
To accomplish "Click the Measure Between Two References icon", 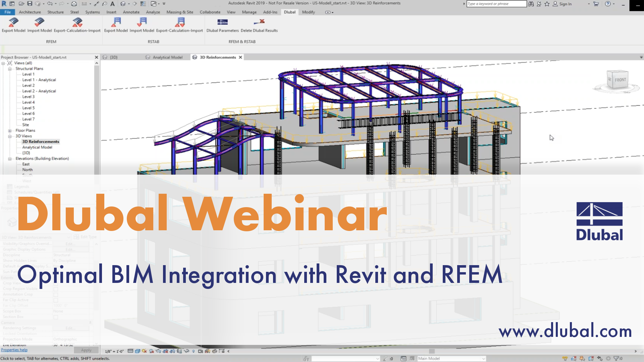I will (84, 4).
